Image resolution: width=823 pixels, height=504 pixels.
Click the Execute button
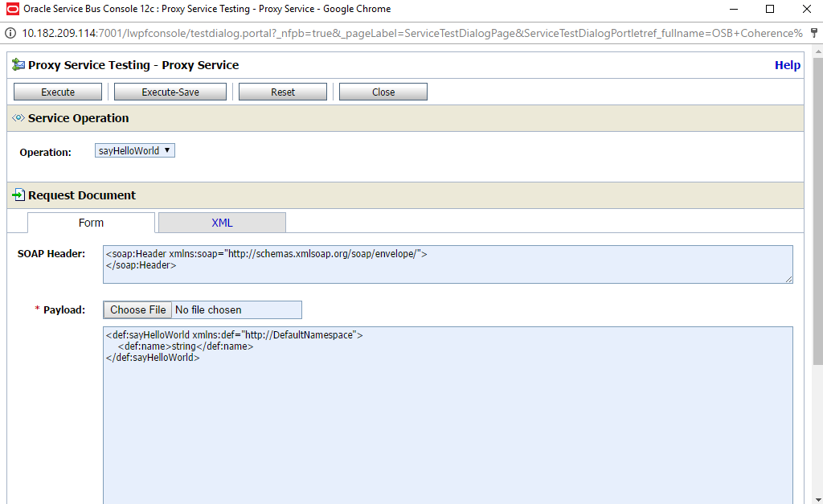[x=58, y=92]
